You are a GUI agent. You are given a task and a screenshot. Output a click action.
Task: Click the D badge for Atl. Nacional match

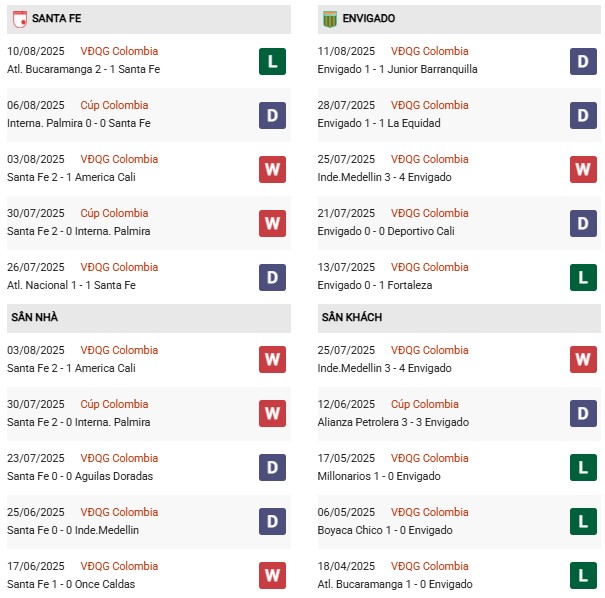(x=272, y=277)
